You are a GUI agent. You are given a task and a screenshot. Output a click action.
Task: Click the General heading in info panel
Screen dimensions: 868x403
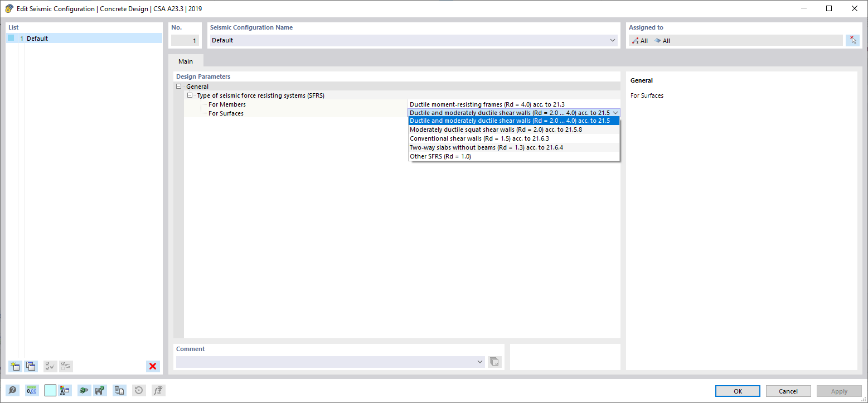point(642,80)
